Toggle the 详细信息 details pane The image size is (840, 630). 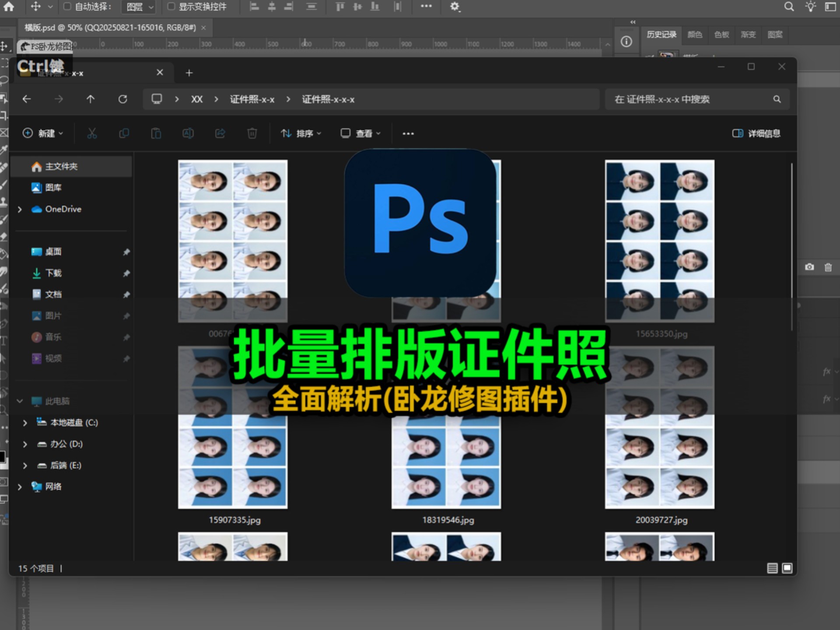[756, 133]
